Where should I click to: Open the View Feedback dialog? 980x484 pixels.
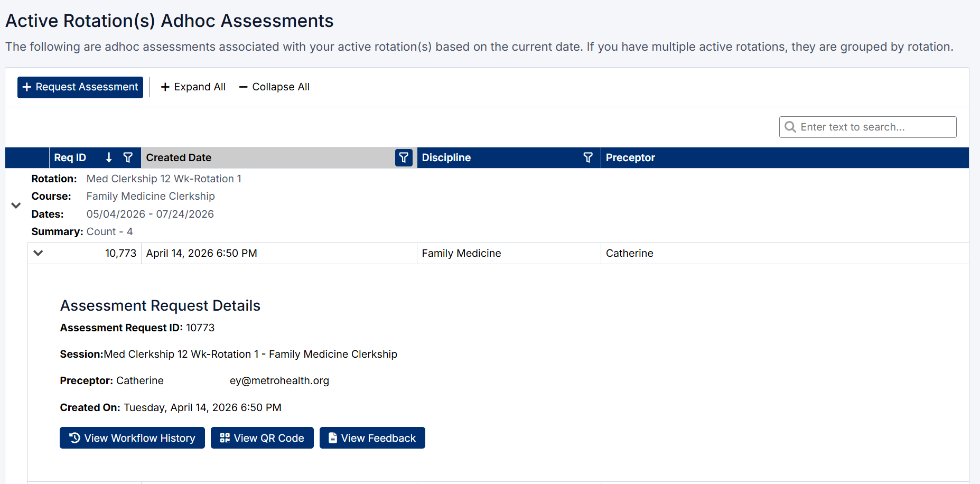(372, 438)
